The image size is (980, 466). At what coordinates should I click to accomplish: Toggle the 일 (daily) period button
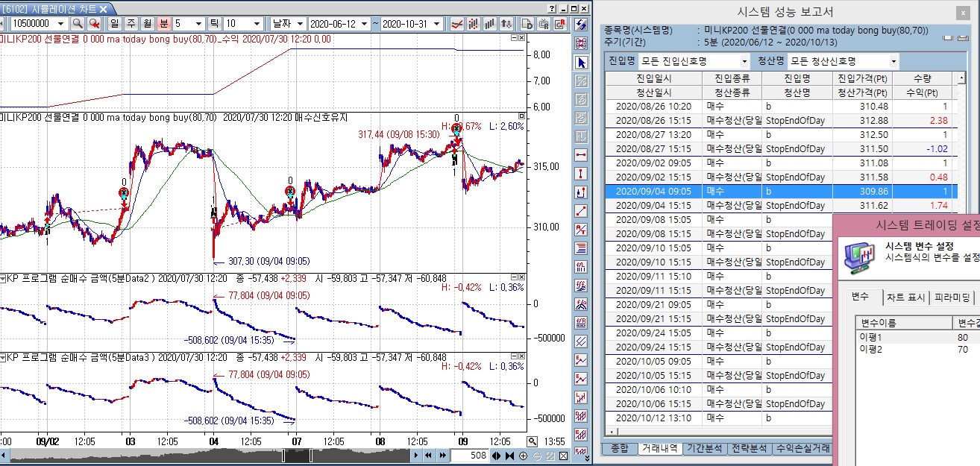pyautogui.click(x=114, y=24)
